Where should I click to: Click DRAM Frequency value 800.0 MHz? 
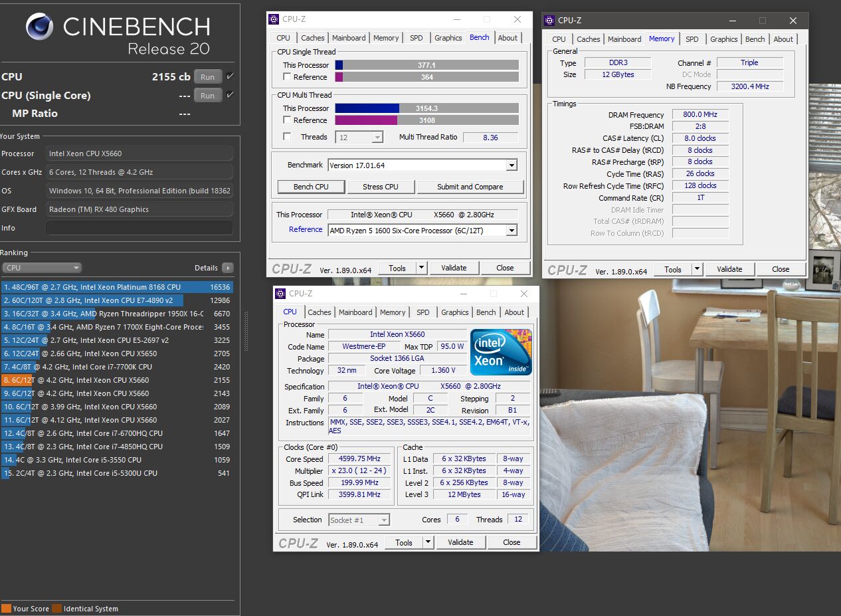(x=700, y=115)
